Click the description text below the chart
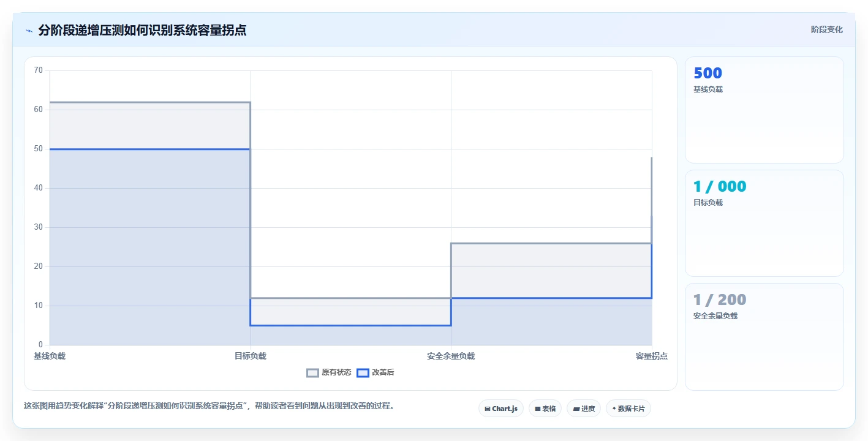 pos(209,405)
